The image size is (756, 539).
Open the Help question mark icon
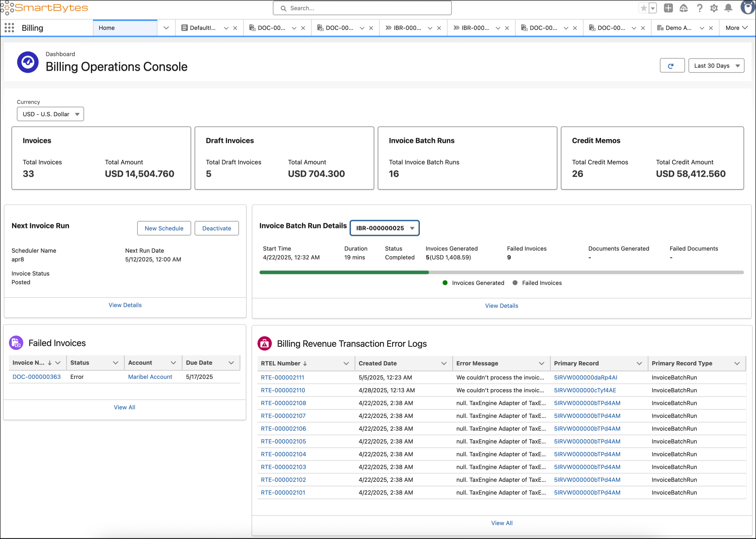(x=699, y=8)
